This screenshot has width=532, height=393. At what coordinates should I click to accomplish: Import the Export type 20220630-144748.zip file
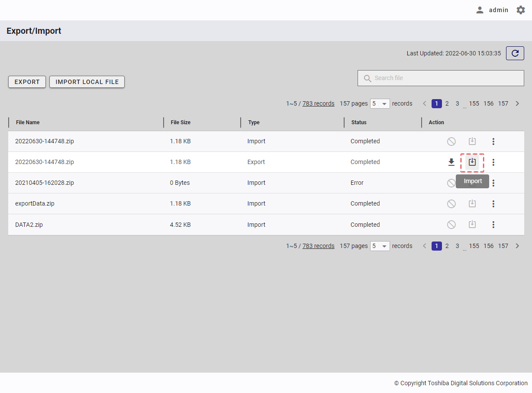(x=472, y=162)
